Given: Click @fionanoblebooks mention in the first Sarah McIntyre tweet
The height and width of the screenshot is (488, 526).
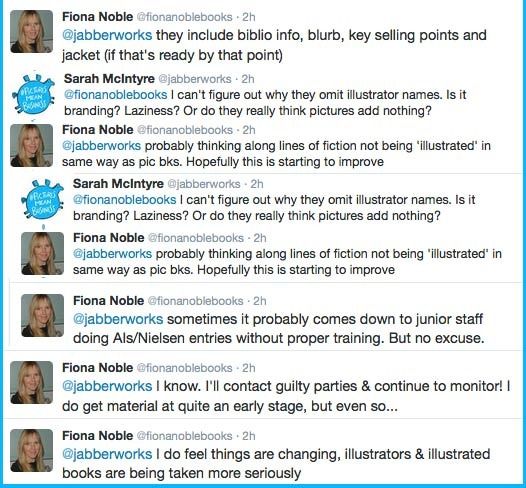Looking at the screenshot, I should pyautogui.click(x=116, y=95).
